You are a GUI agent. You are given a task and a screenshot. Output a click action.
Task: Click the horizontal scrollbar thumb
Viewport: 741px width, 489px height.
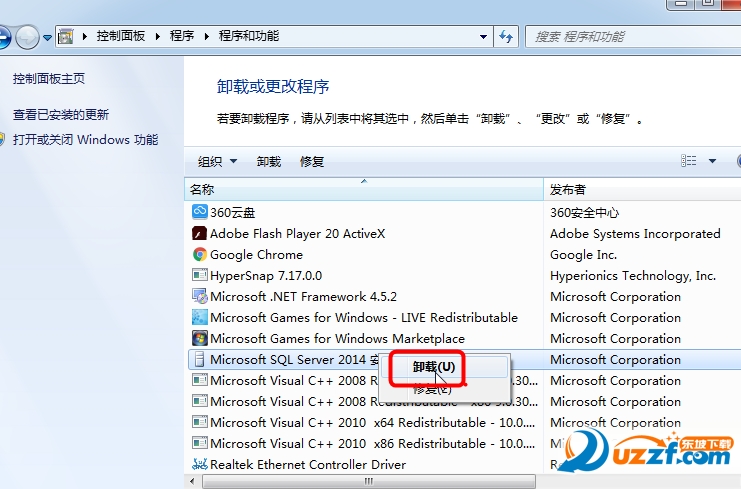(x=369, y=481)
